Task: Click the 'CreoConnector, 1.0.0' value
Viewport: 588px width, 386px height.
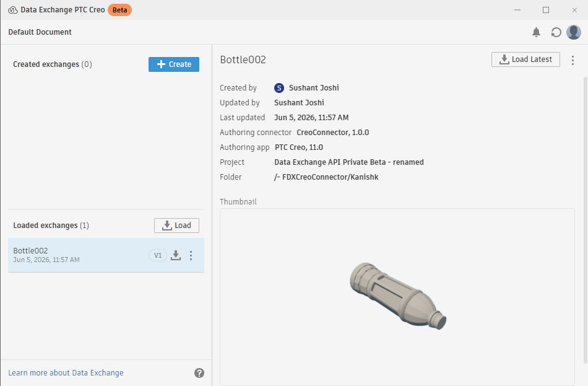Action: pos(332,133)
